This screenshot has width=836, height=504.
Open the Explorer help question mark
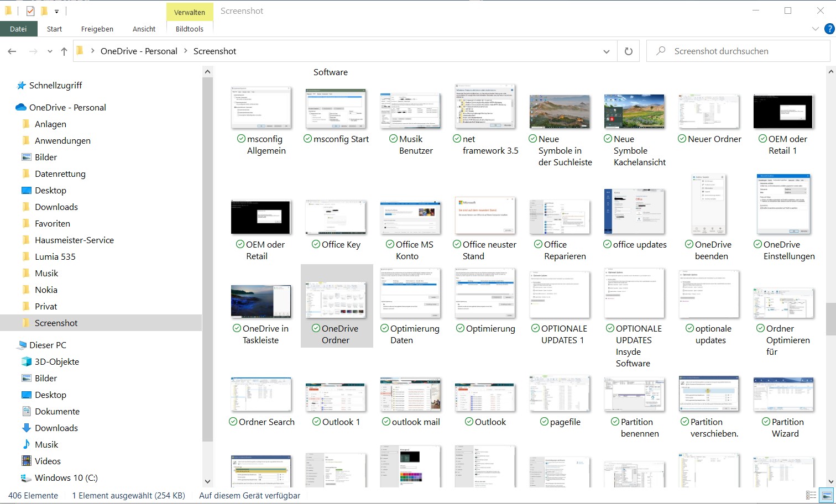829,29
